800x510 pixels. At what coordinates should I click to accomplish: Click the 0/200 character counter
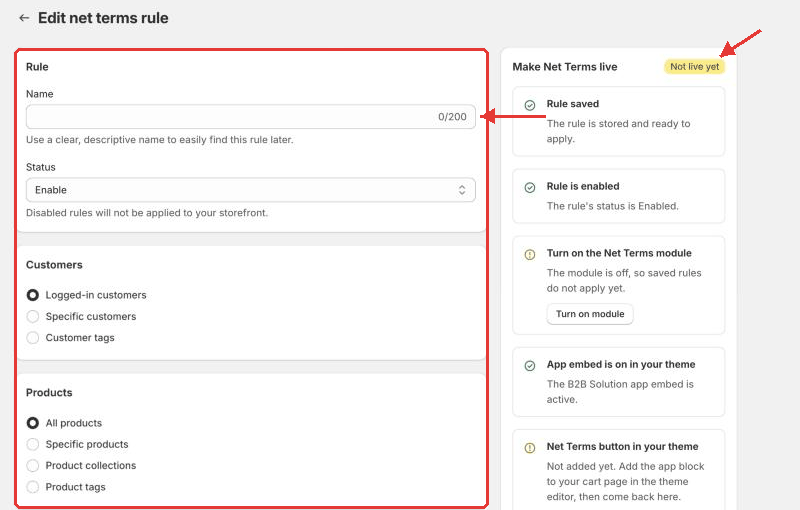point(452,117)
